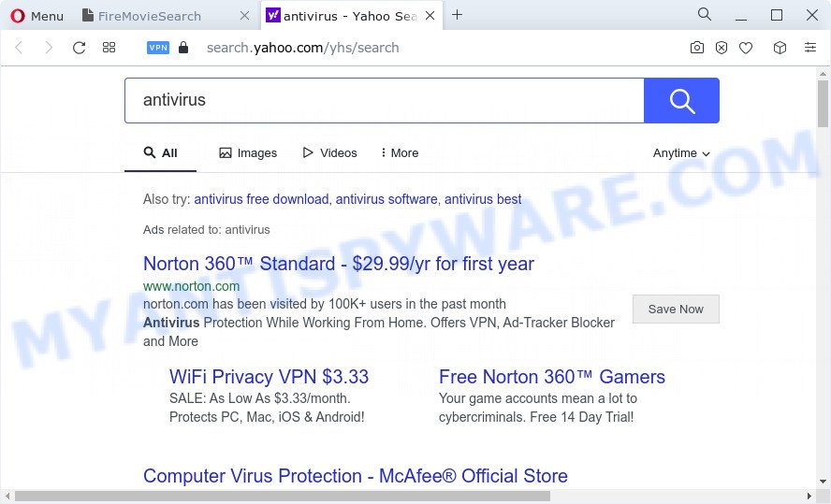Viewport: 831px width, 504px height.
Task: Click the scroll left arrow
Action: 7,497
